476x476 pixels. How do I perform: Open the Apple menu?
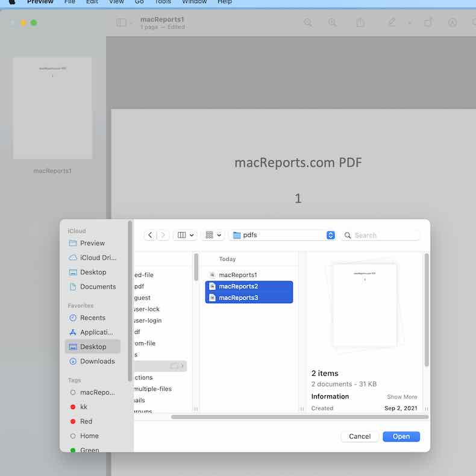pos(12,2)
